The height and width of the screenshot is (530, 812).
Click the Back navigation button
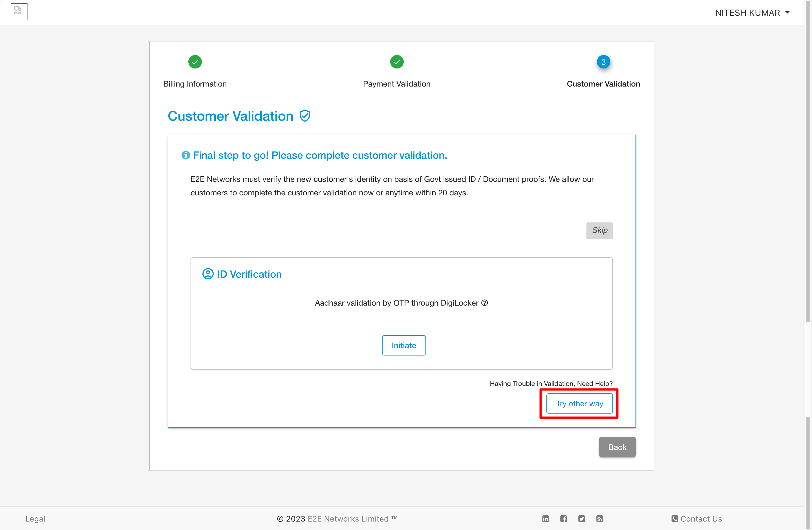[x=617, y=447]
